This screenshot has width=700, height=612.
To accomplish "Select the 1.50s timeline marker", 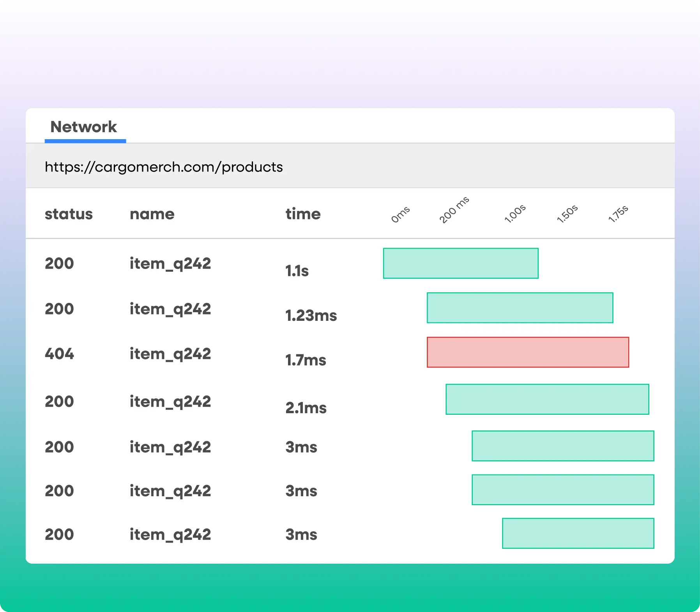I will (567, 214).
